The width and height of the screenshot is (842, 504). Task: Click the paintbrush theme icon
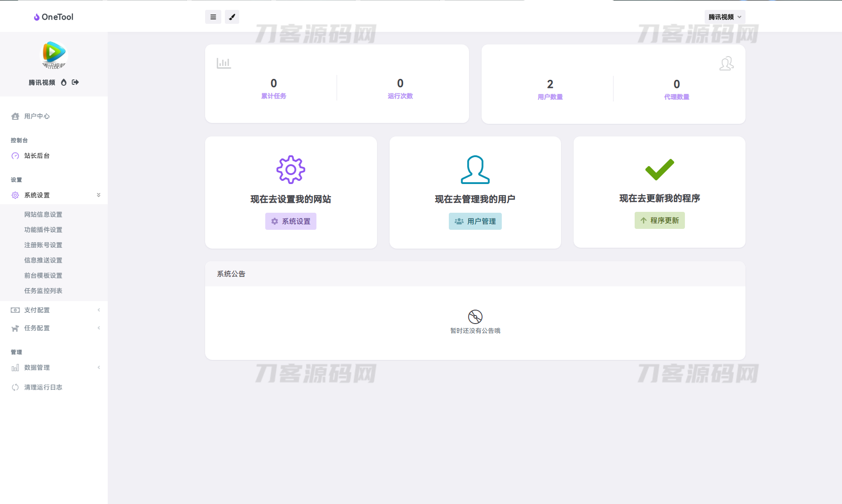pos(232,17)
